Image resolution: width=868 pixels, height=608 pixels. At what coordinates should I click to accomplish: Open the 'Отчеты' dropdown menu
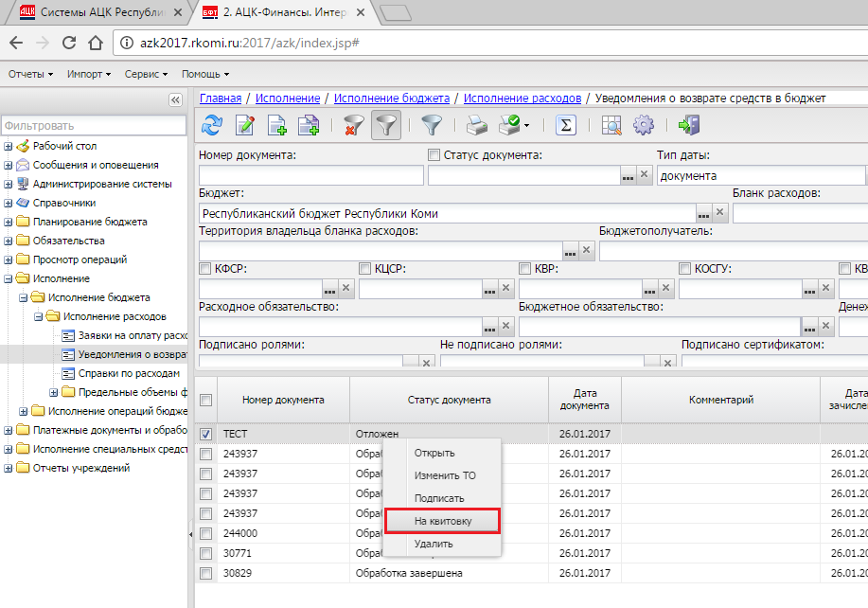[31, 74]
